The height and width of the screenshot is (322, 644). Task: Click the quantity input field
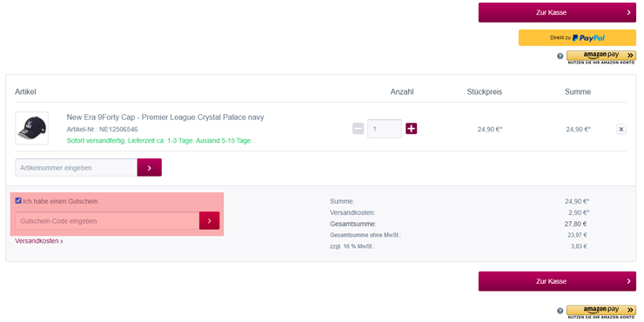[x=385, y=129]
